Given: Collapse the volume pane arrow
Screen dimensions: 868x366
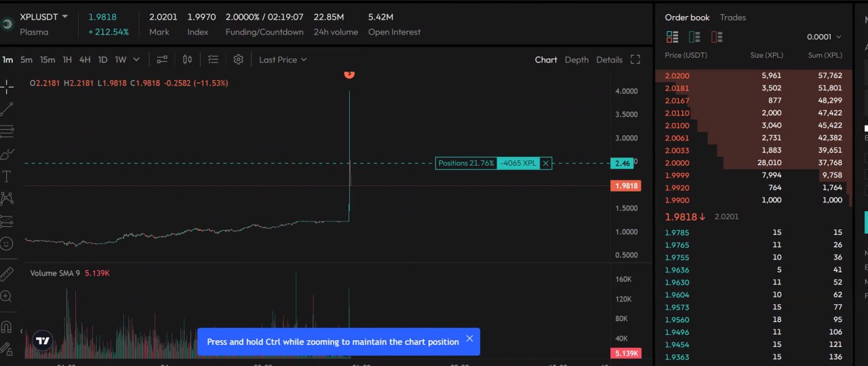Looking at the screenshot, I should click(21, 331).
